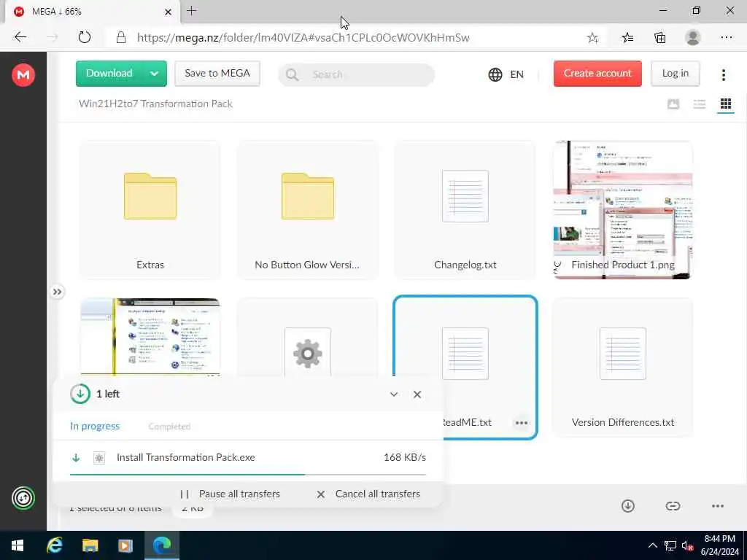
Task: Add this page to favorites star
Action: (592, 38)
